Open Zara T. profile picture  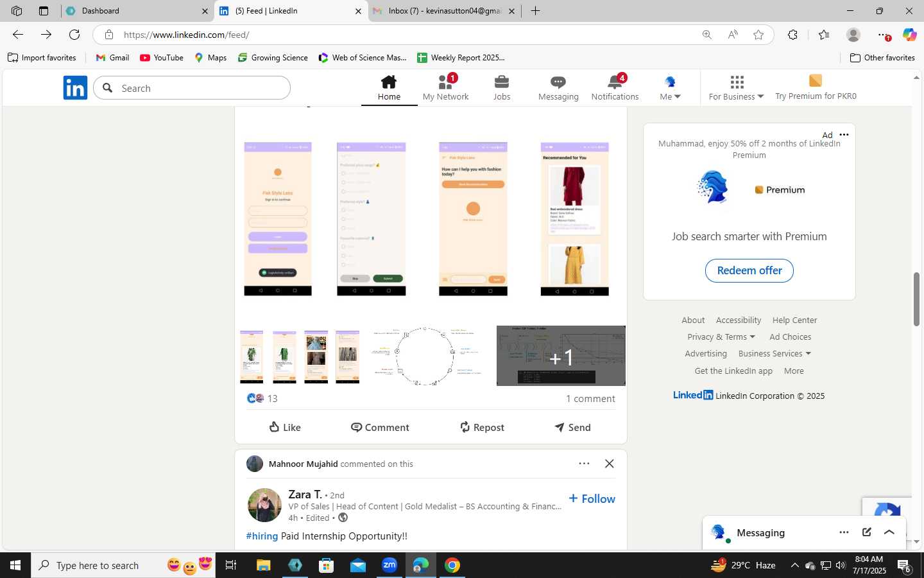click(x=264, y=505)
